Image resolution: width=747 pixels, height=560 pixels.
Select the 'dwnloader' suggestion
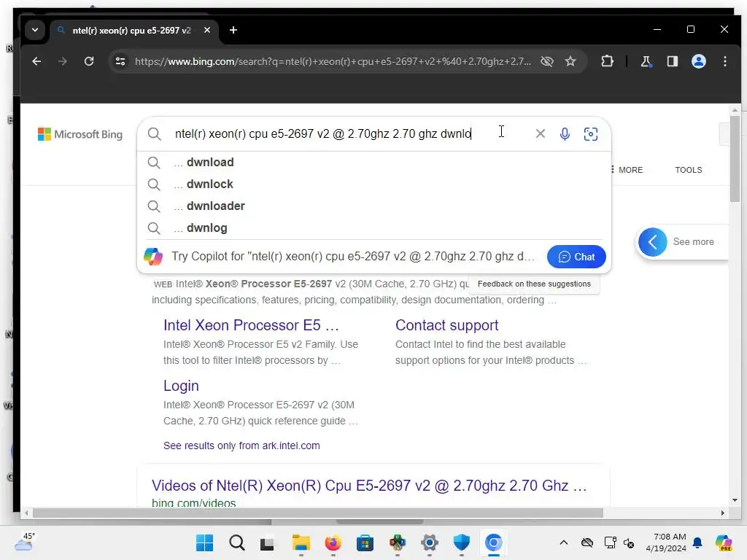coord(374,206)
